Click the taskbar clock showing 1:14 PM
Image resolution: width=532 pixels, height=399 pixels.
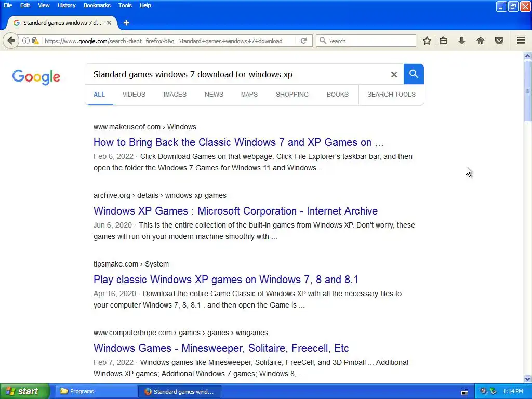(x=513, y=391)
